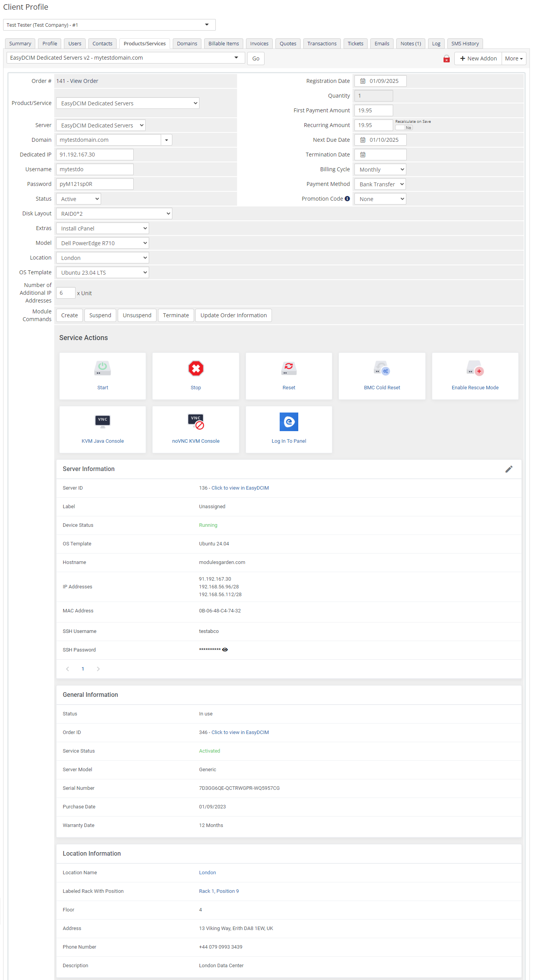Click the First Payment Amount input field
Screen dimensions: 533x980
click(x=374, y=110)
